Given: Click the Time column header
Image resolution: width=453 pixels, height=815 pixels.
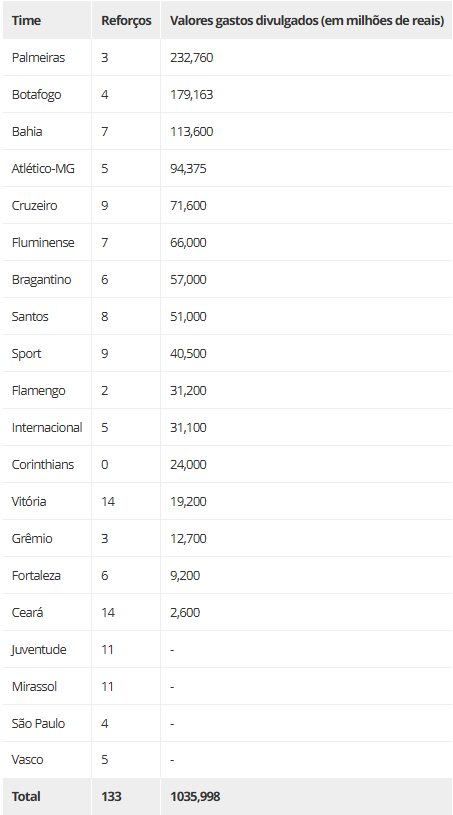Looking at the screenshot, I should click(x=26, y=21).
